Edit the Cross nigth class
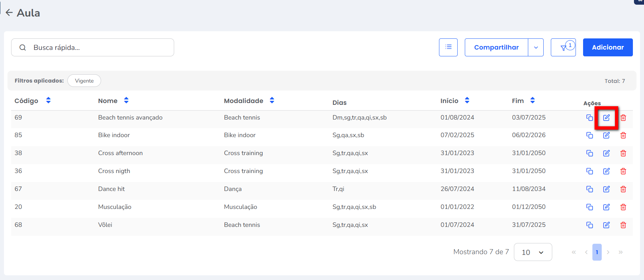This screenshot has height=280, width=644. point(606,171)
